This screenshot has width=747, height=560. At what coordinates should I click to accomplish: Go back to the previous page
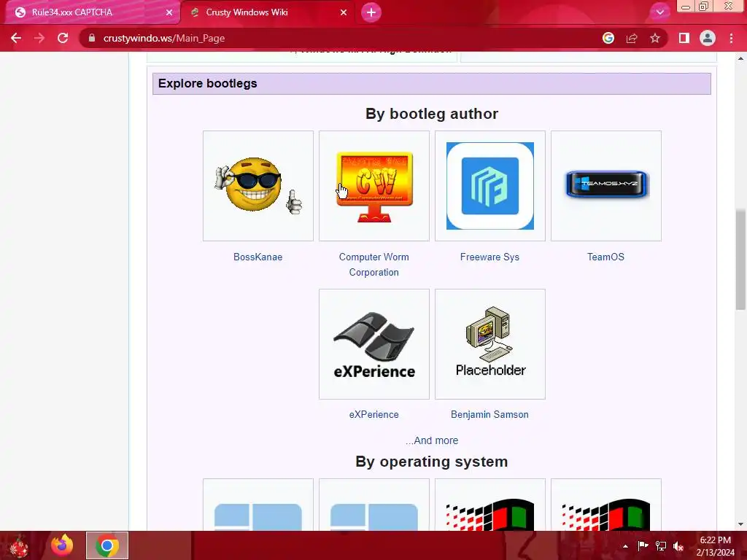click(16, 38)
